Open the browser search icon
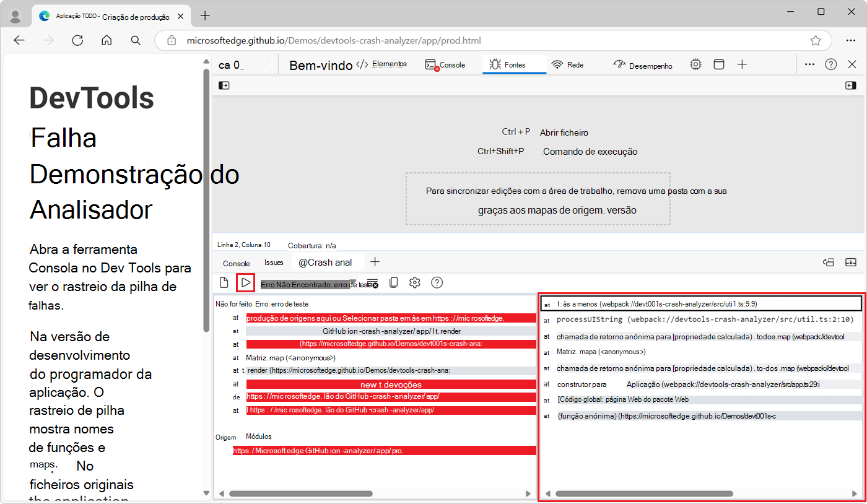This screenshot has height=504, width=867. pos(136,40)
